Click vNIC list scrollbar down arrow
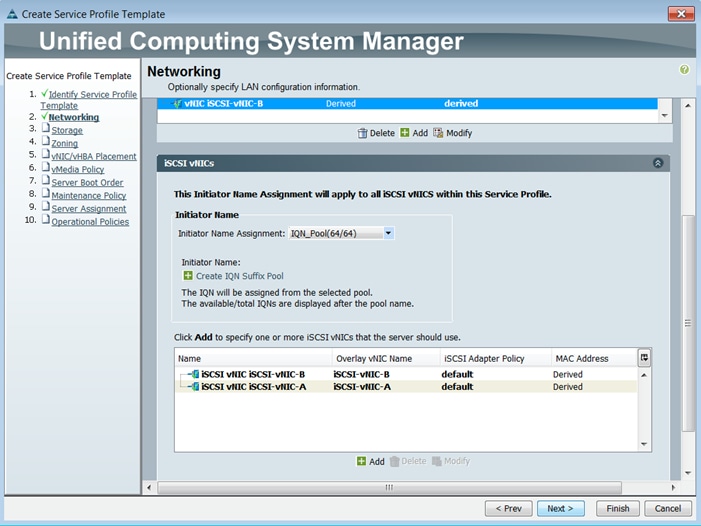The height and width of the screenshot is (526, 701). coord(665,116)
